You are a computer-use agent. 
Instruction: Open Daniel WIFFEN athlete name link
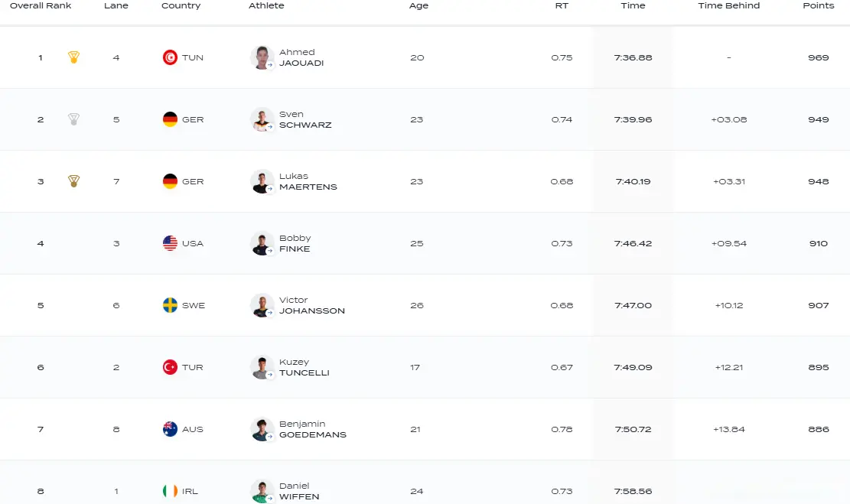coord(299,491)
